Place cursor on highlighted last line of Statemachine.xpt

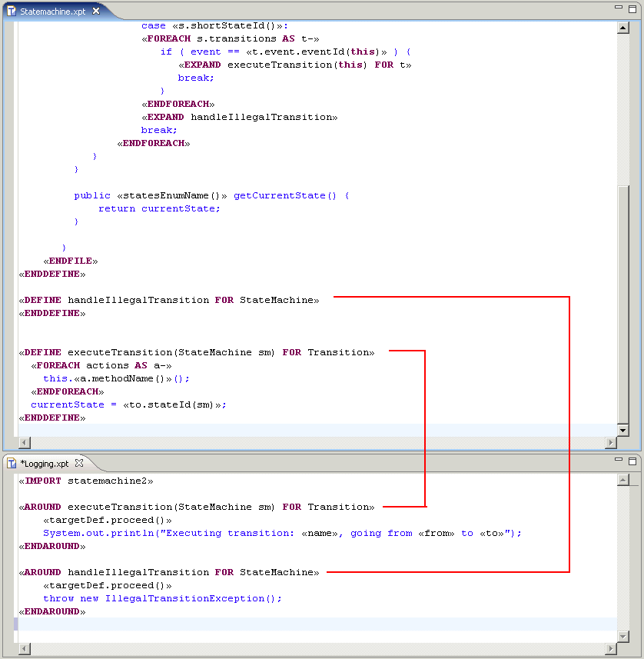point(317,431)
